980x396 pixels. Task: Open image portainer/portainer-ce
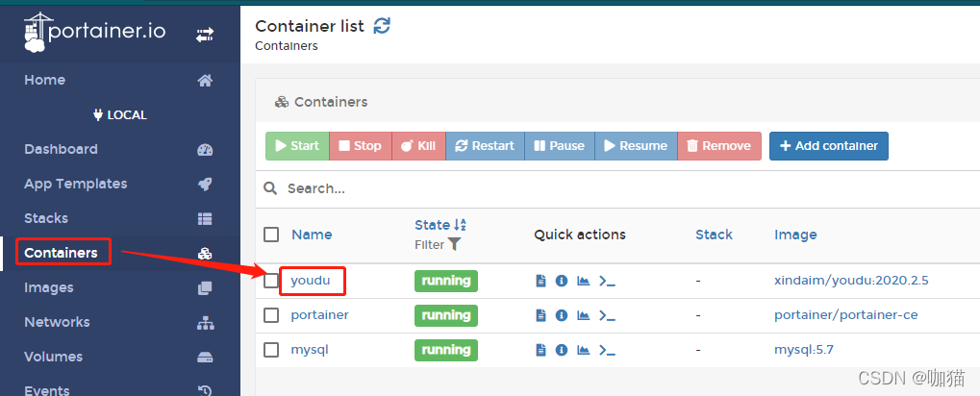(846, 315)
